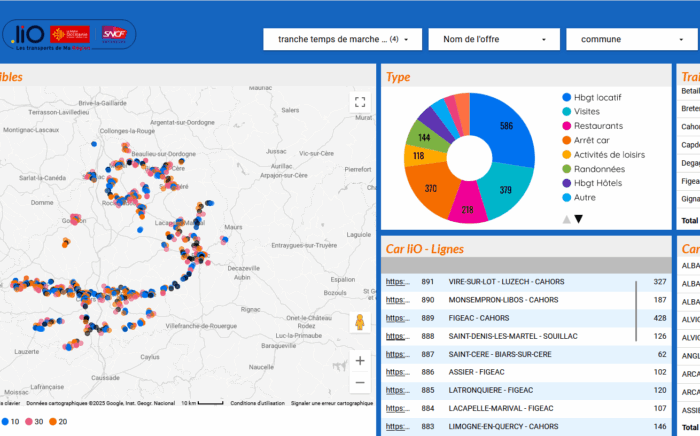Click the Car liO Lignes table scrollbar

point(636,310)
